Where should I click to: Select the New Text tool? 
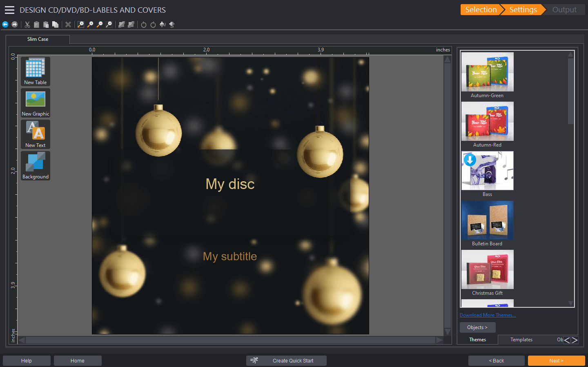35,134
